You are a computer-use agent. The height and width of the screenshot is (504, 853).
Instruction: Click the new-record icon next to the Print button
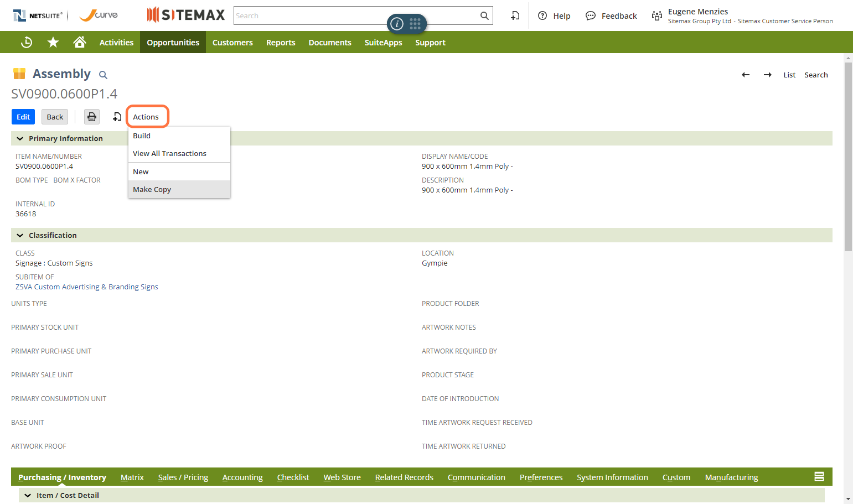117,117
